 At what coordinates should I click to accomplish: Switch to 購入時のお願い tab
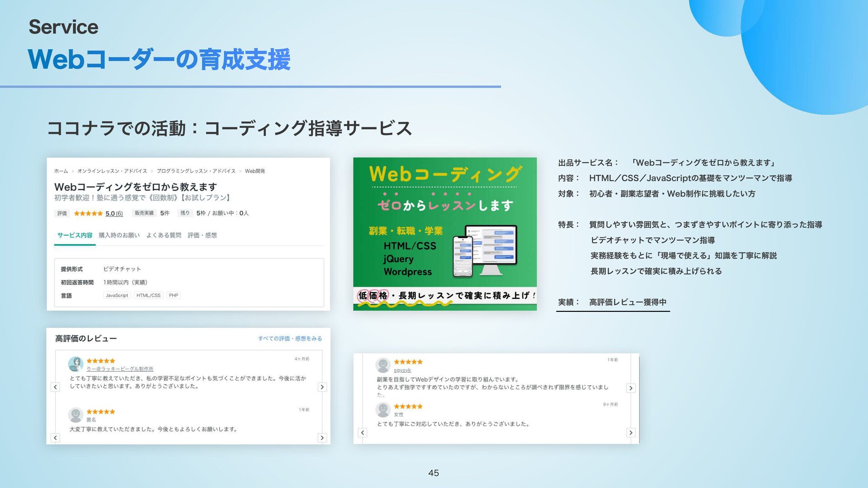[119, 235]
